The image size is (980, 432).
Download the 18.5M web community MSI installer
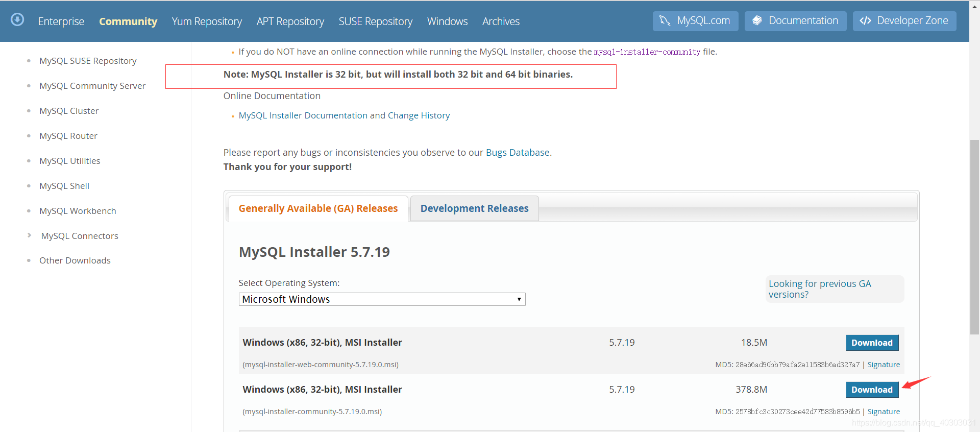coord(872,343)
